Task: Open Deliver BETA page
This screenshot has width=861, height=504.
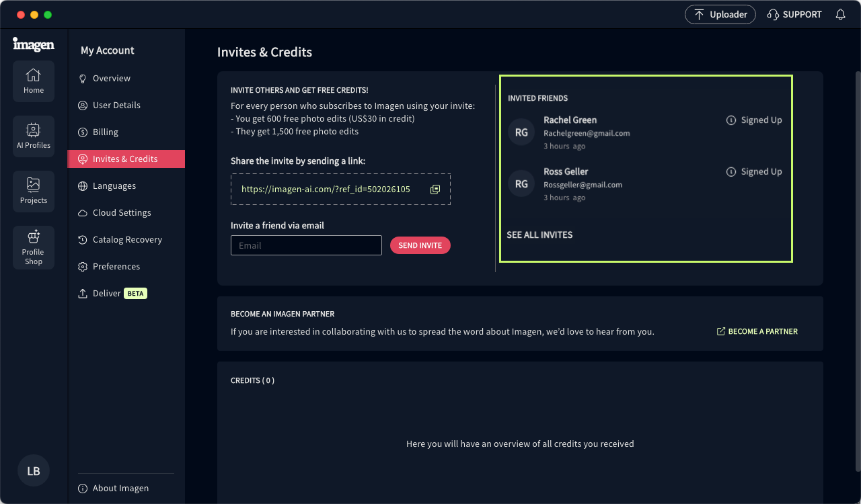Action: click(x=126, y=294)
